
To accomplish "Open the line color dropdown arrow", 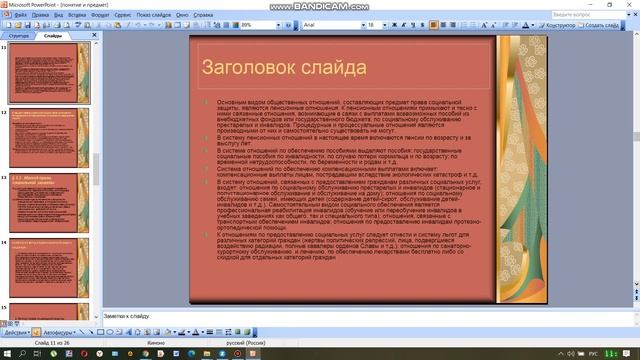I will (x=189, y=332).
